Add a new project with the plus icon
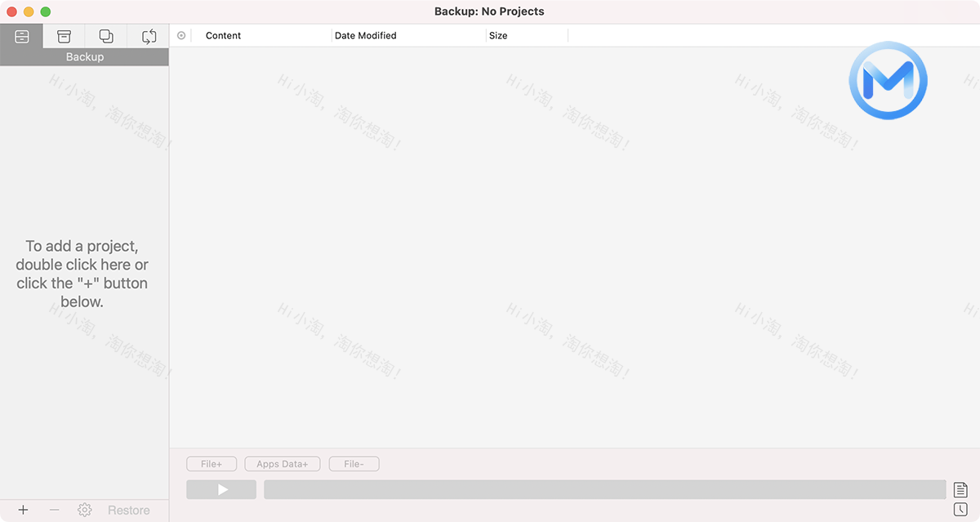Image resolution: width=980 pixels, height=522 pixels. tap(23, 509)
